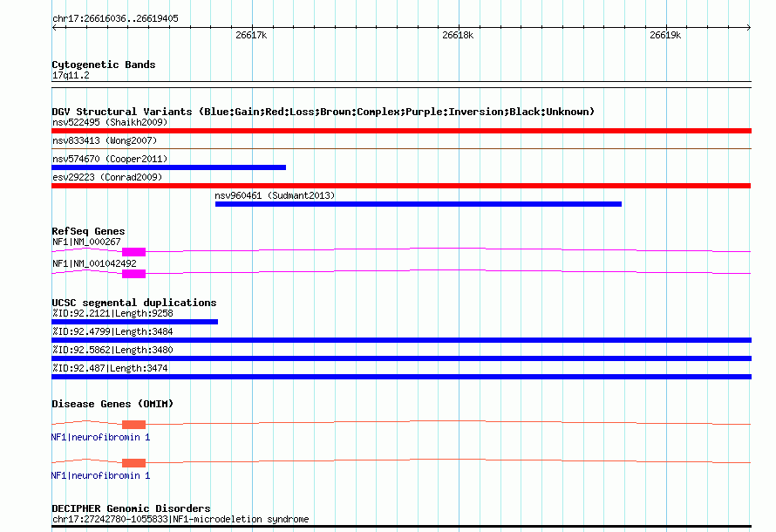Open the second NF1|neurofibromin 1 link

click(100, 475)
